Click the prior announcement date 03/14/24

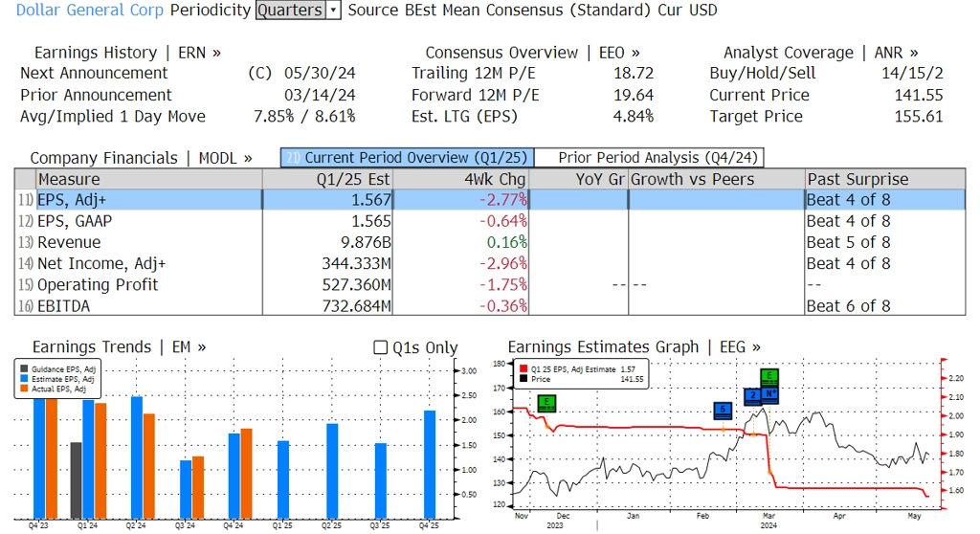pyautogui.click(x=320, y=95)
